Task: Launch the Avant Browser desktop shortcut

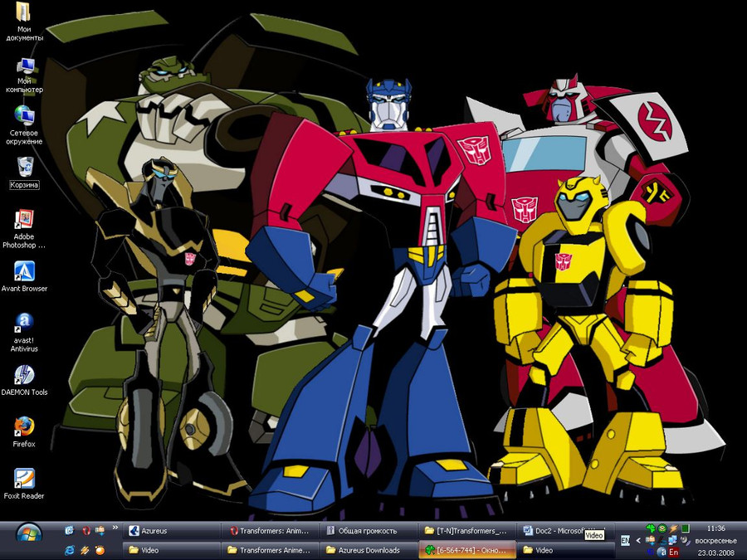Action: pos(24,276)
